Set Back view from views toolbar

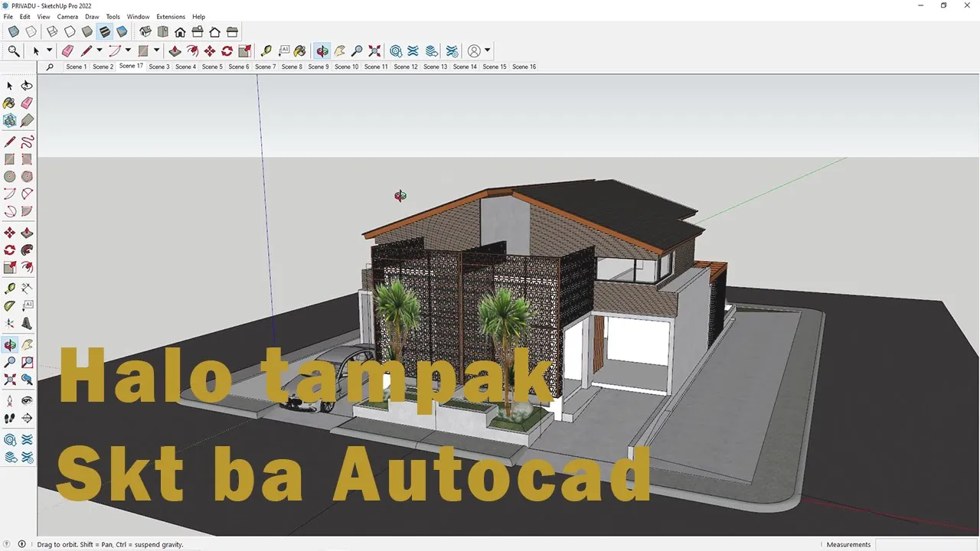tap(215, 32)
